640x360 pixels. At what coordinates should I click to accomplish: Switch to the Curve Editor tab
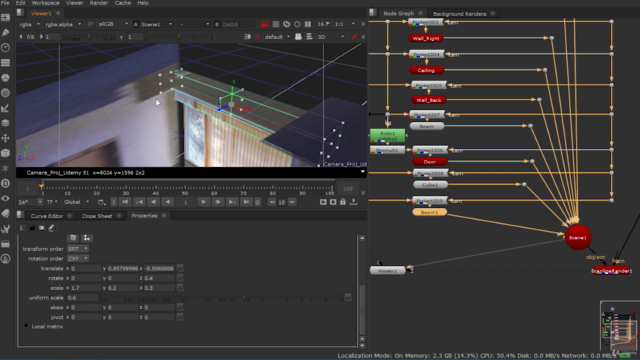click(x=47, y=216)
